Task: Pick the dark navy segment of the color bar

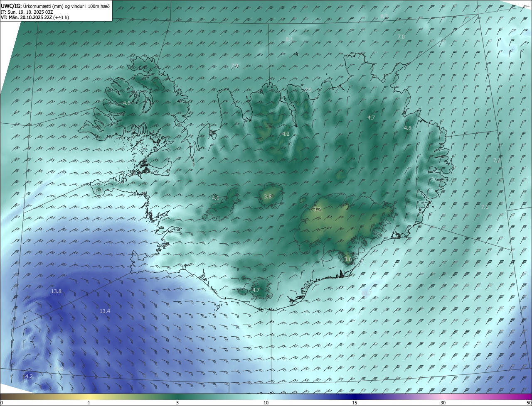Action: (355, 396)
